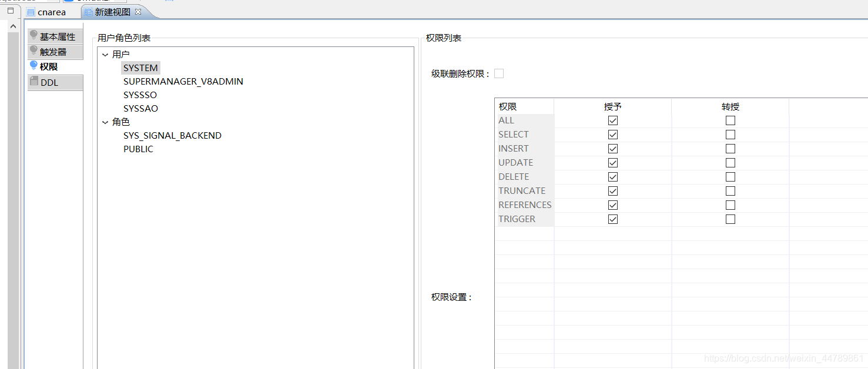Click the SELECT privilege name cell
Screen dimensions: 868x369
click(525, 135)
